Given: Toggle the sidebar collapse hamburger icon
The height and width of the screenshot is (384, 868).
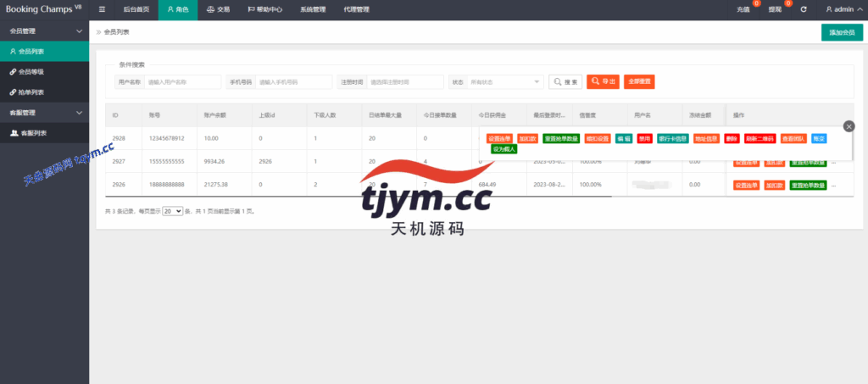Looking at the screenshot, I should [x=102, y=9].
